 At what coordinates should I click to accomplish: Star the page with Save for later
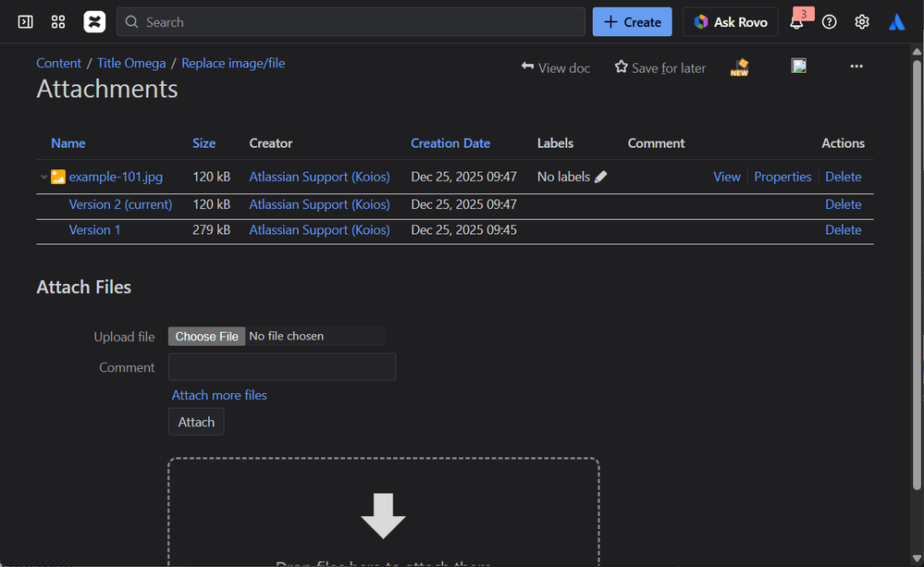(659, 68)
